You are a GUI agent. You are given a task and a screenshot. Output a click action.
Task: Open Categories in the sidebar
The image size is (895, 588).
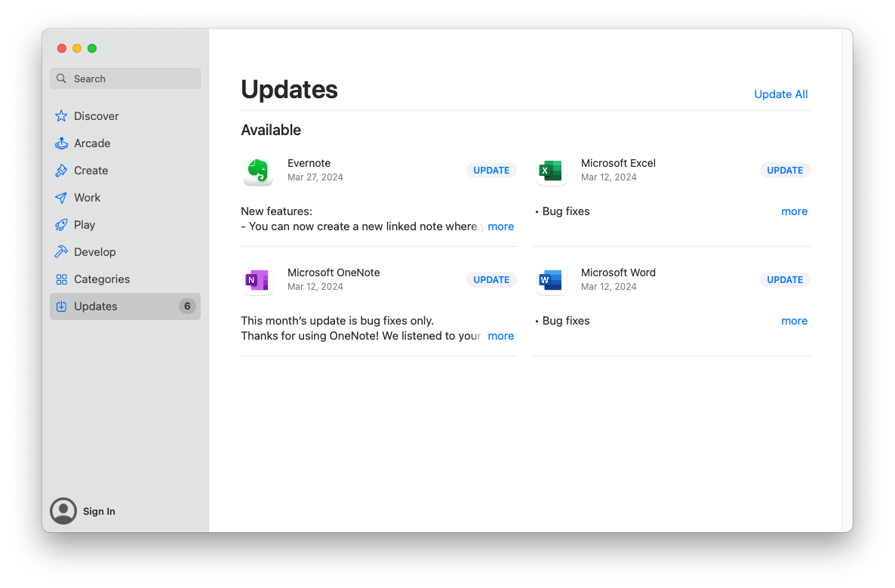[101, 279]
